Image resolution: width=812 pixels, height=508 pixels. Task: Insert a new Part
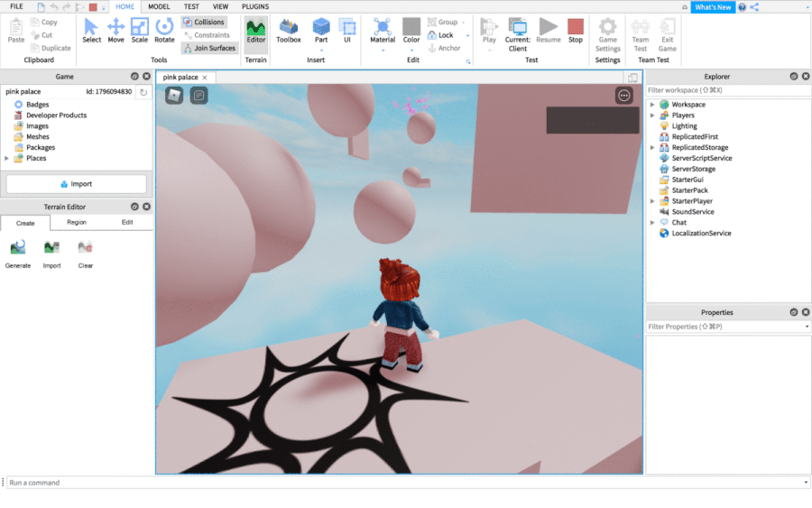pyautogui.click(x=321, y=31)
